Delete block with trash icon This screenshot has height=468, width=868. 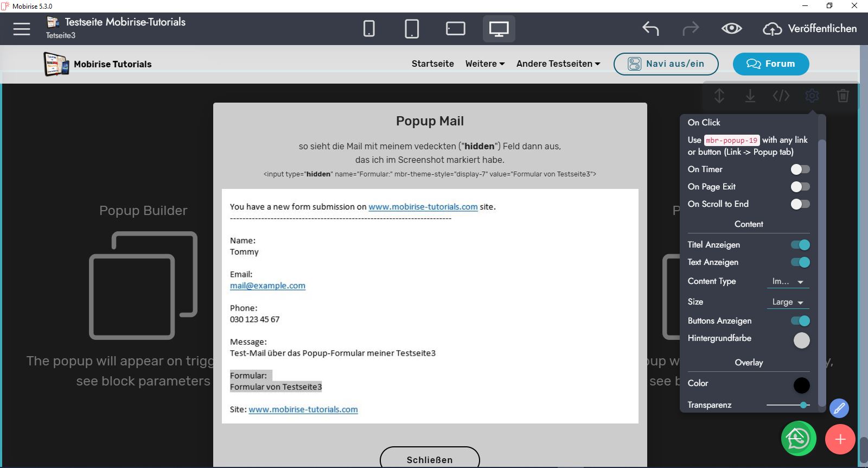point(843,96)
